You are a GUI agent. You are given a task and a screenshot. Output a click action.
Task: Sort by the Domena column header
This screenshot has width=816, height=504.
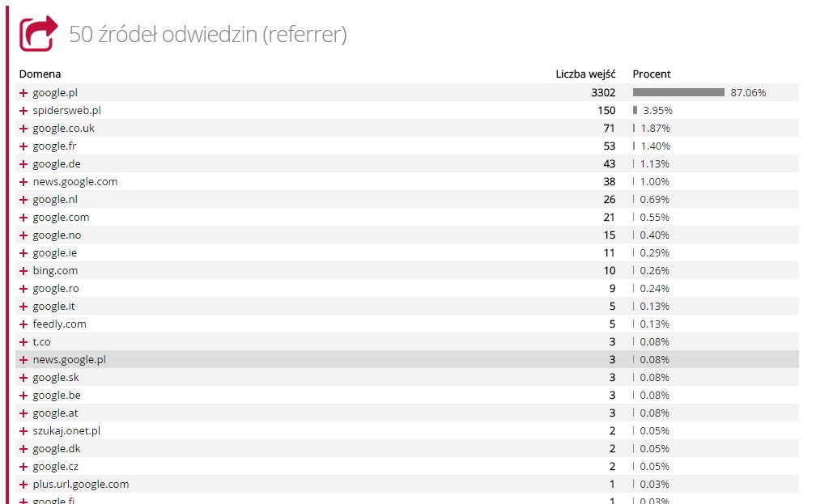[40, 74]
